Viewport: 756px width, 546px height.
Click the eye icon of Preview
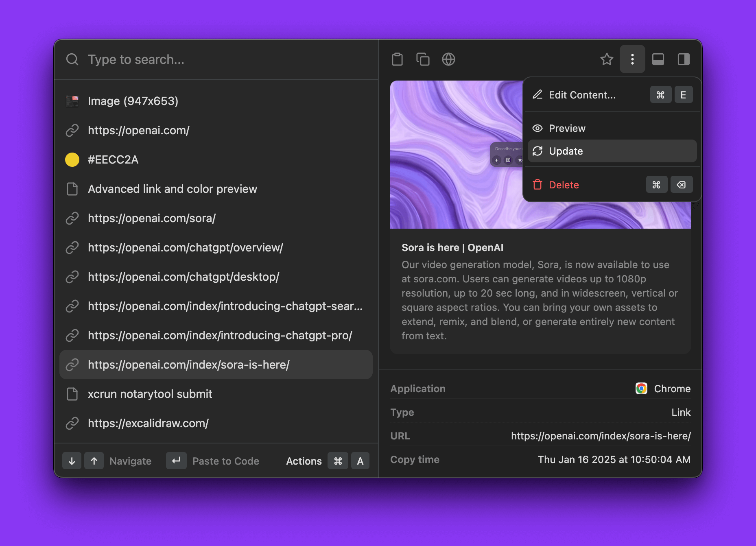point(538,128)
